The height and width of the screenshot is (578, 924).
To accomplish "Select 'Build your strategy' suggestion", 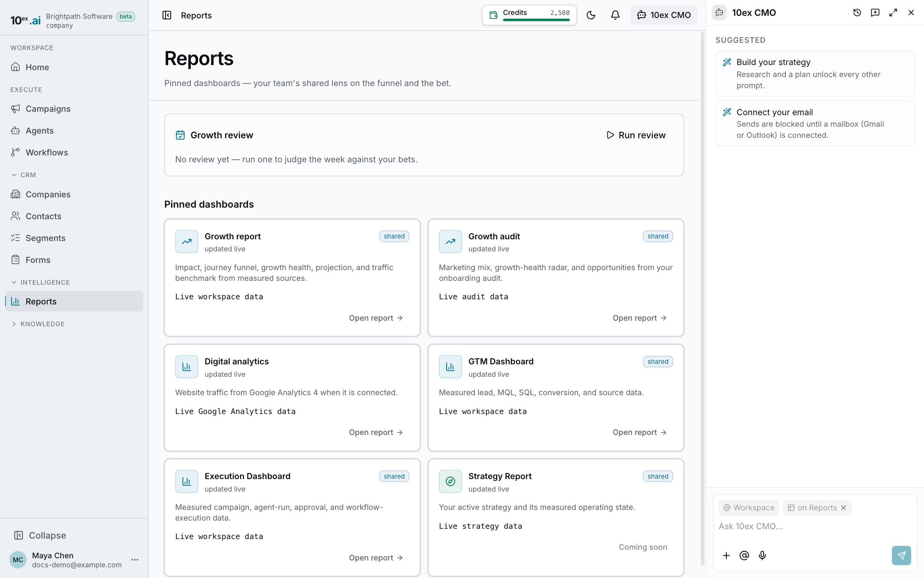I will click(815, 74).
